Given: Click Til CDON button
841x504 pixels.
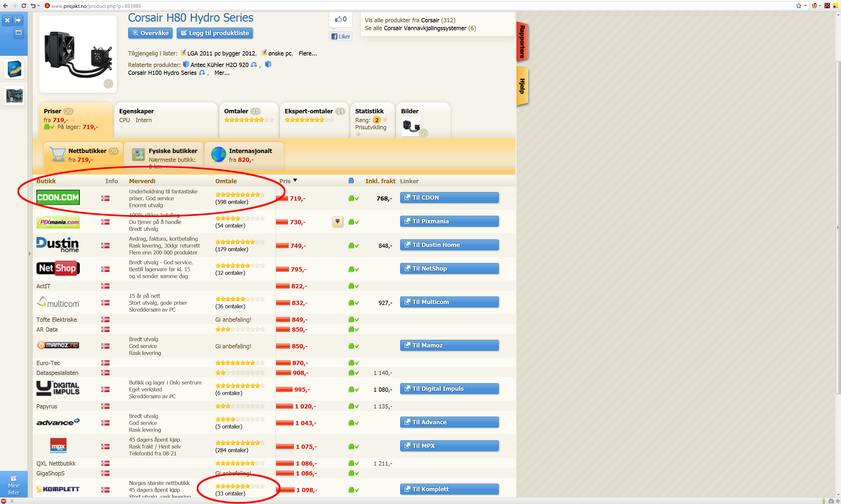Looking at the screenshot, I should (x=449, y=198).
